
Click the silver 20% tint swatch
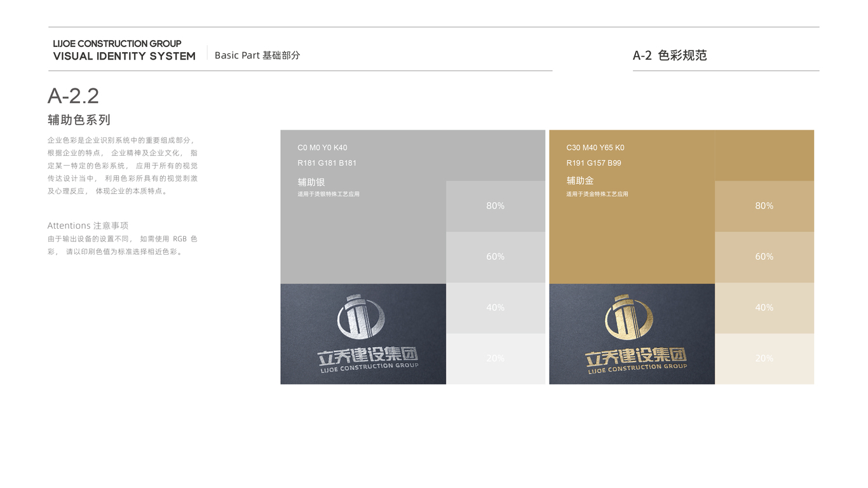click(496, 359)
